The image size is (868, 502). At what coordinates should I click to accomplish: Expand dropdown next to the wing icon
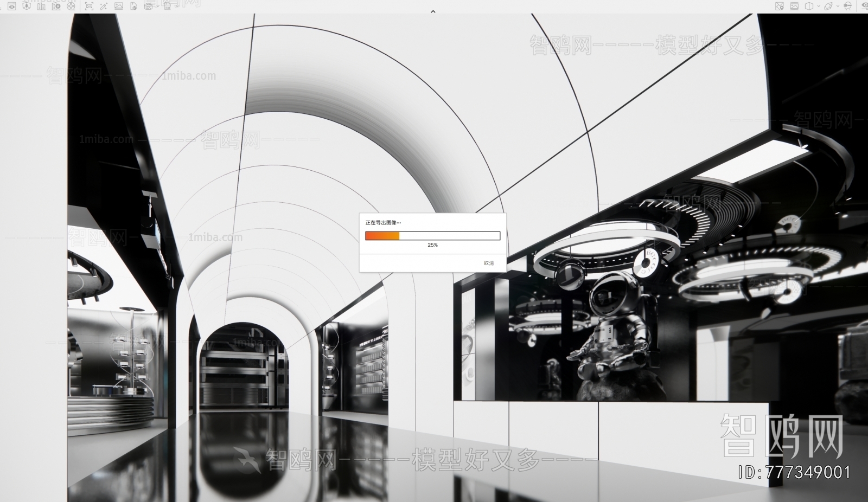tap(838, 6)
